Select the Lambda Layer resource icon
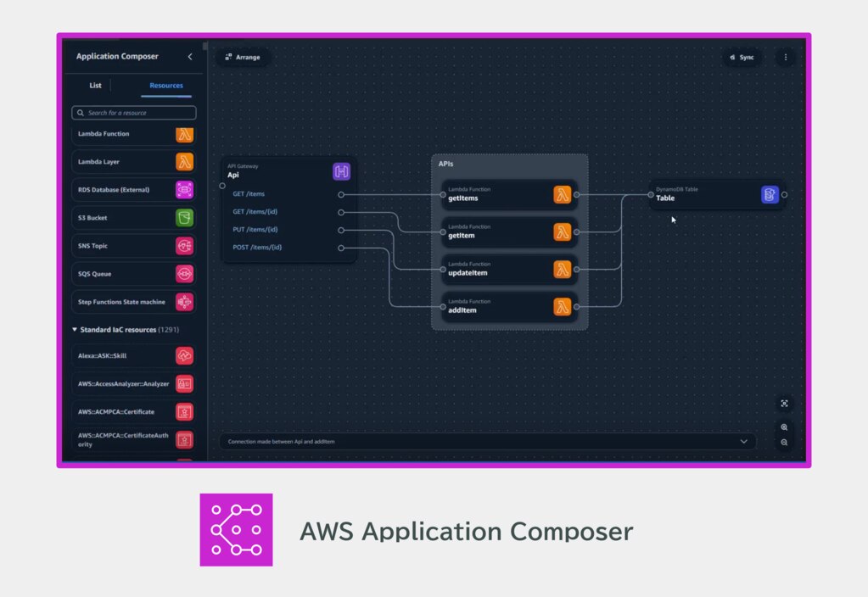Viewport: 868px width, 597px height. [184, 162]
